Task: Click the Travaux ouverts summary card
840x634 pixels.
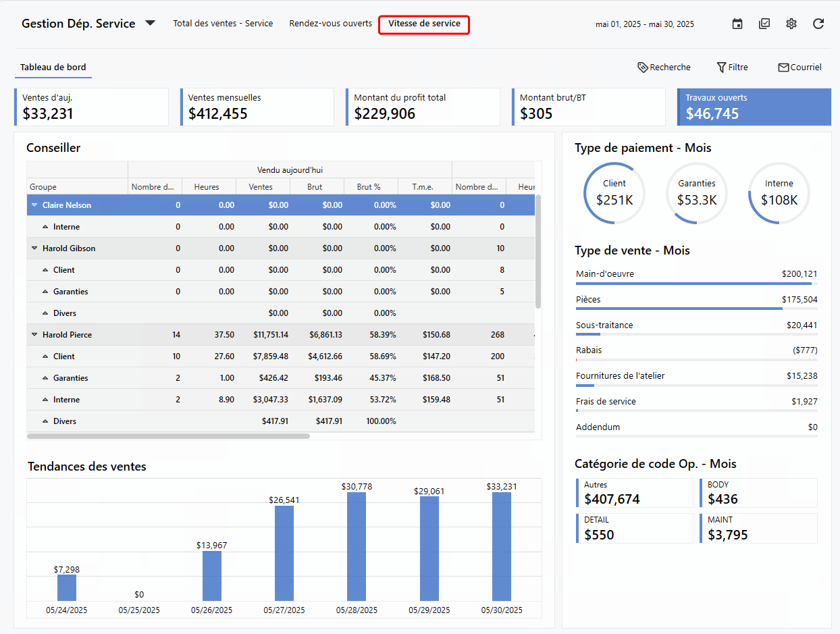Action: pos(754,107)
